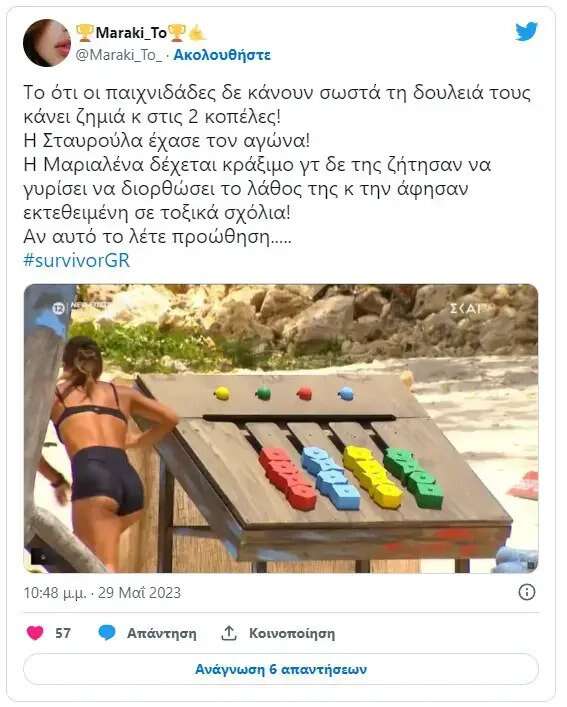Click the tweet text body
Image resolution: width=567 pixels, height=707 pixels.
coord(277,165)
